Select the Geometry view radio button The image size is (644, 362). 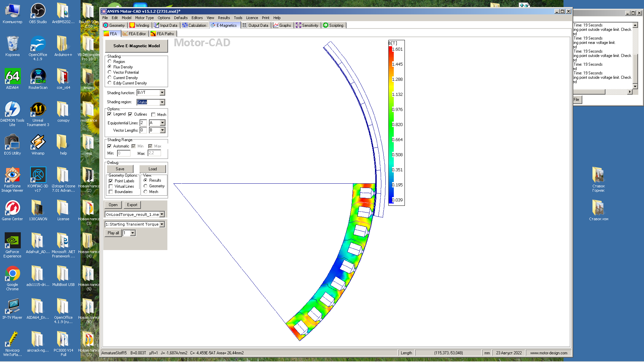coord(146,186)
